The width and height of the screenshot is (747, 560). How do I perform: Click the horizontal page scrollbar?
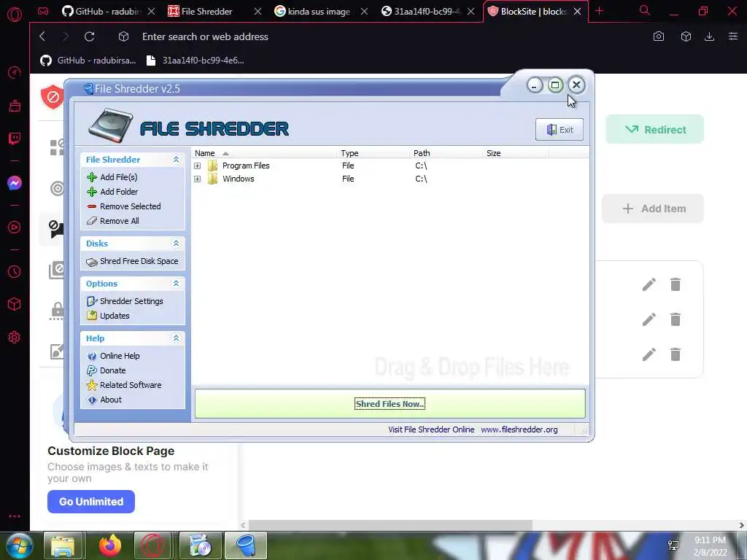390,525
